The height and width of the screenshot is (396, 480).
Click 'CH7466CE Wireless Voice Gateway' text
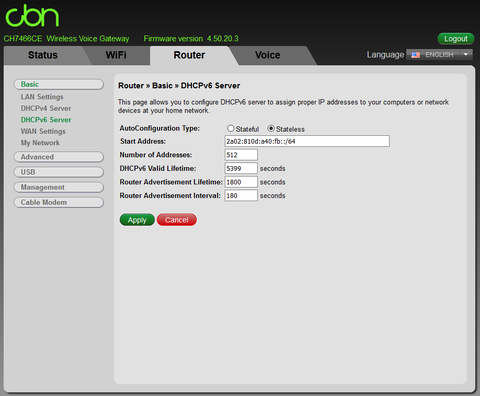pos(66,39)
